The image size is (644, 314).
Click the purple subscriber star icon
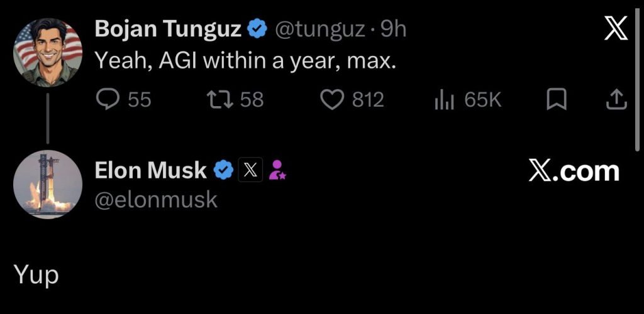coord(277,170)
